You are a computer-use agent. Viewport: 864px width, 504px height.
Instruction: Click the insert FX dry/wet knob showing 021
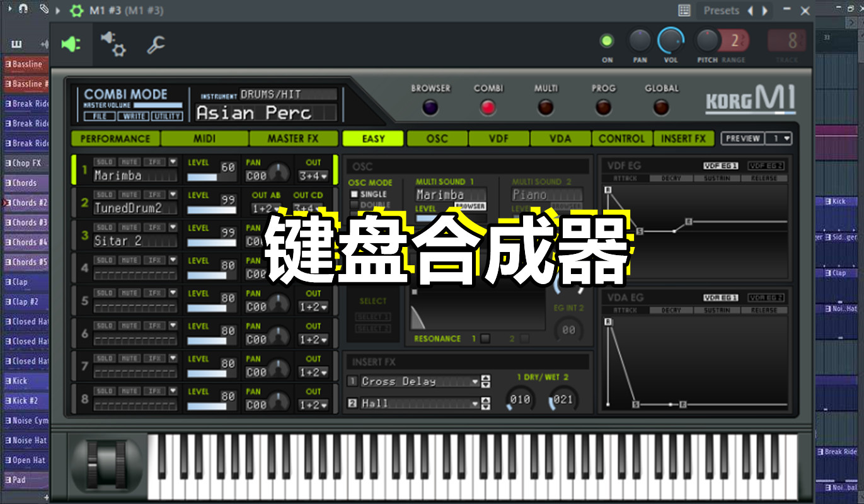click(563, 399)
